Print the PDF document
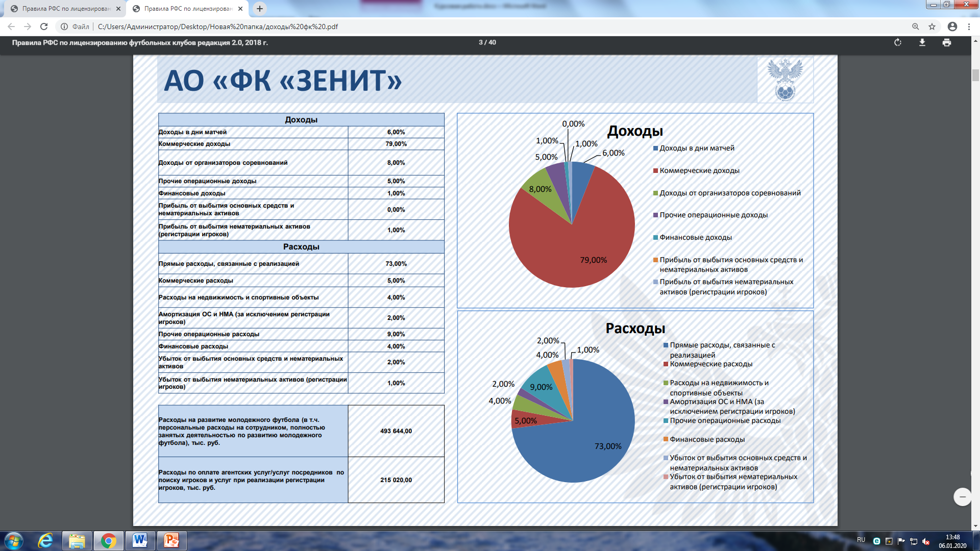This screenshot has height=551, width=980. (x=947, y=42)
